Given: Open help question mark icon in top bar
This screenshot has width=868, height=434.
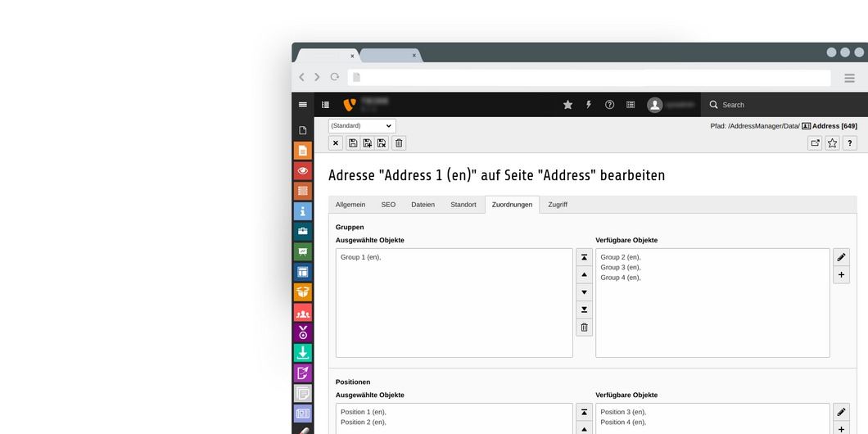Looking at the screenshot, I should (x=609, y=105).
